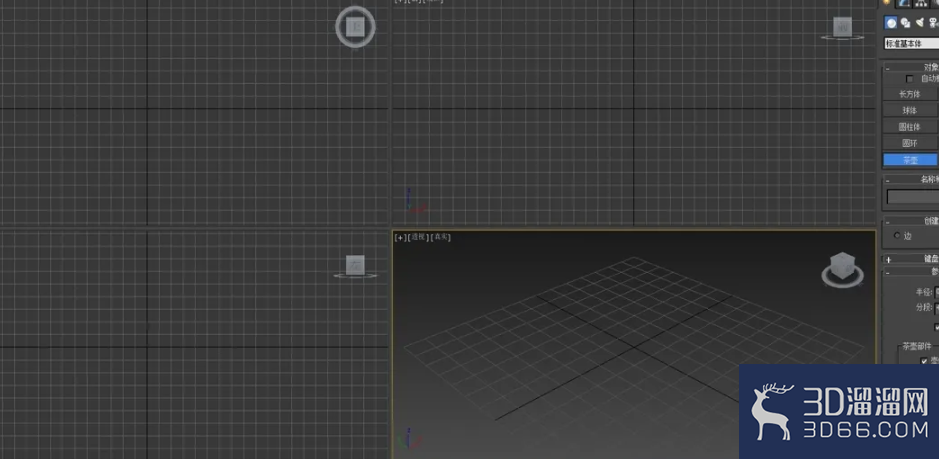Click the 分段 segments value field
Screen dimensions: 939x459
click(937, 308)
